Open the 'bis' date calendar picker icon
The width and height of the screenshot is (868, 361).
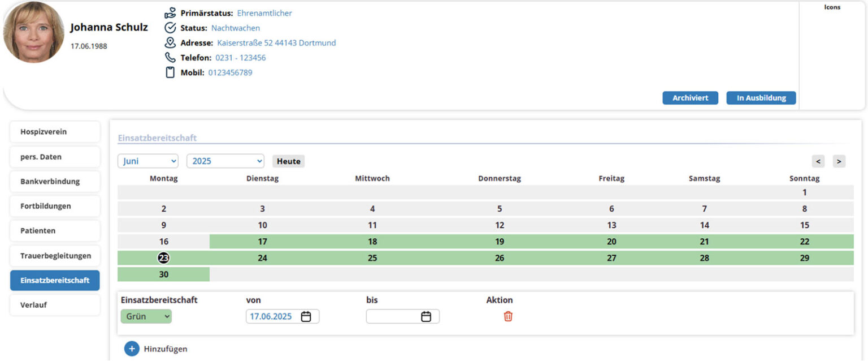click(x=426, y=316)
